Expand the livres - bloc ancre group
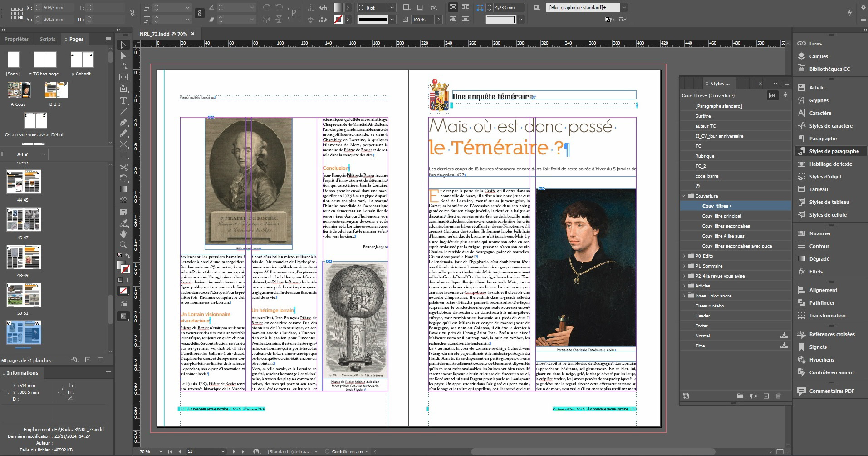 click(x=684, y=296)
